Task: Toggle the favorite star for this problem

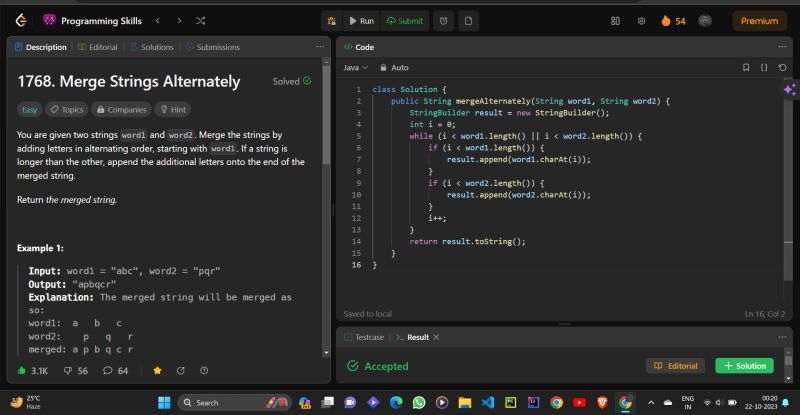Action: coord(157,371)
